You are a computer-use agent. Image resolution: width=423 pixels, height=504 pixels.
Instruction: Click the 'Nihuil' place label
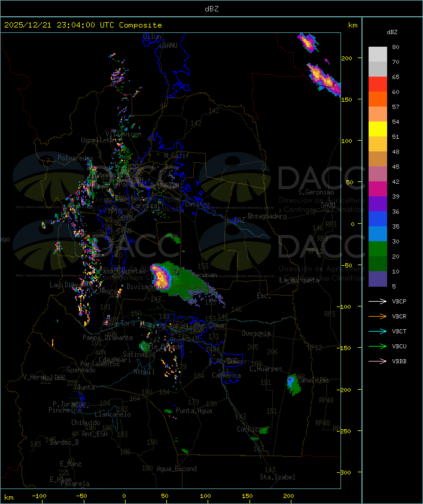coord(144,372)
